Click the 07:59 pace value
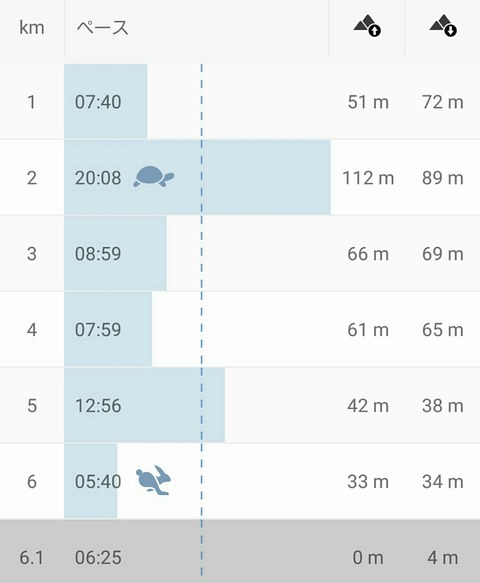Screen dimensions: 480x583 click(98, 330)
